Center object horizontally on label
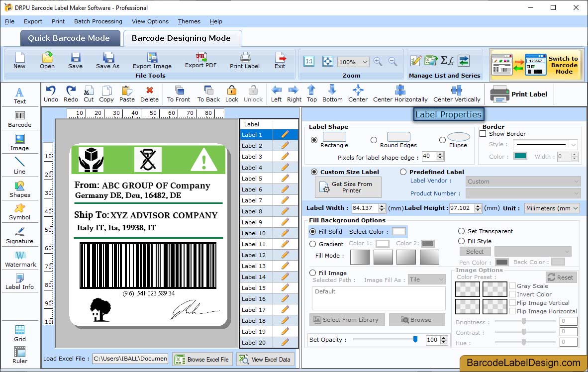The image size is (588, 372). (x=400, y=94)
